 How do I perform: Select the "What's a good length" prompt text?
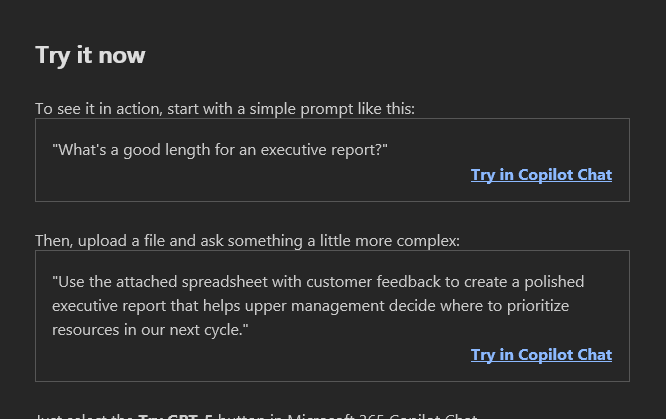[x=219, y=150]
